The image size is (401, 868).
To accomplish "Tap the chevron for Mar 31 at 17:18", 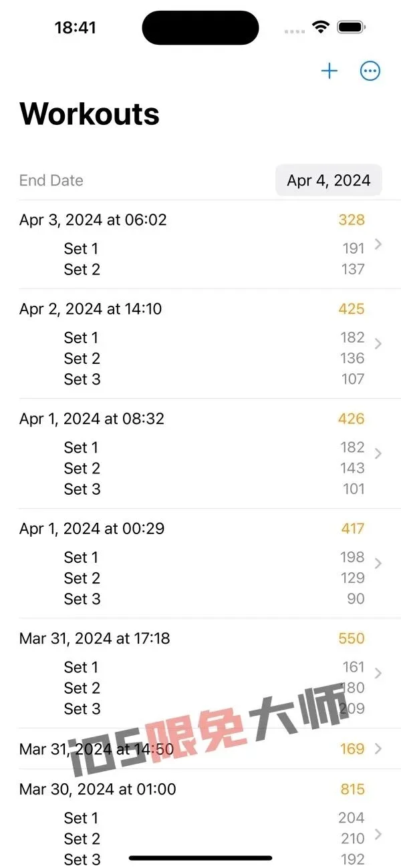I will 378,672.
